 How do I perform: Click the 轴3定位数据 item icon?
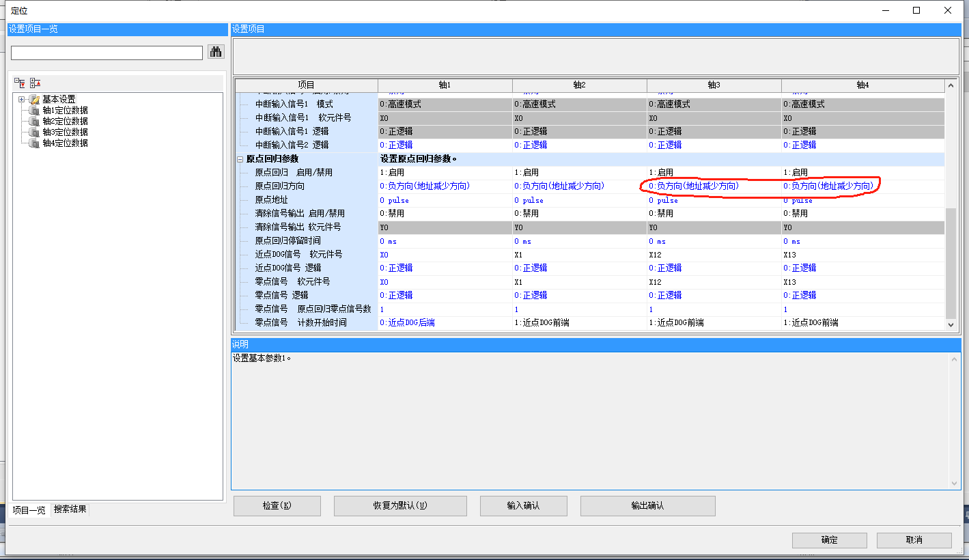pyautogui.click(x=34, y=132)
